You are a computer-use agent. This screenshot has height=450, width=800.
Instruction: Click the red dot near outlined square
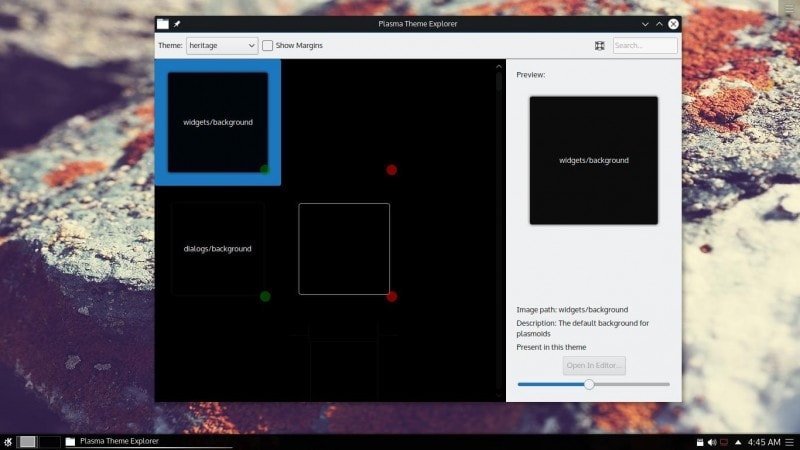tap(391, 296)
